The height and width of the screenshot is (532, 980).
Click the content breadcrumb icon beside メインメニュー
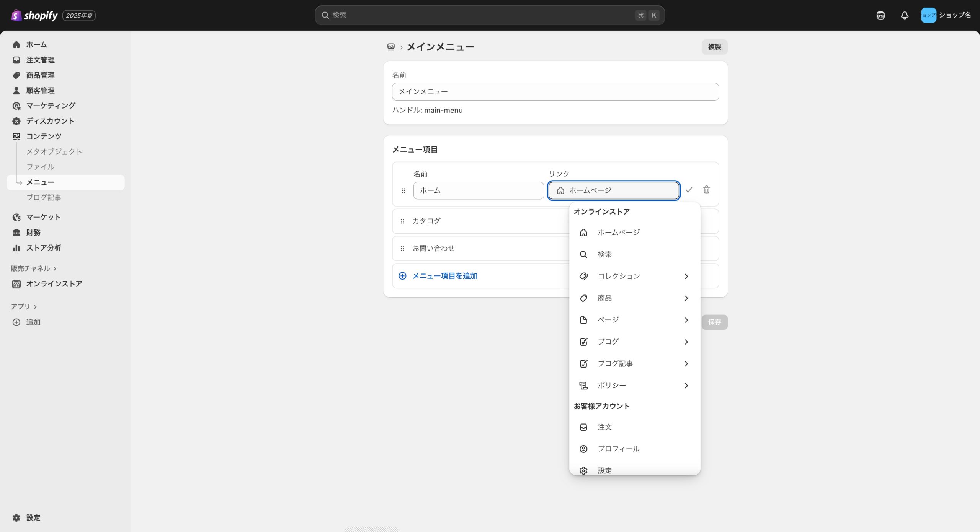coord(390,47)
